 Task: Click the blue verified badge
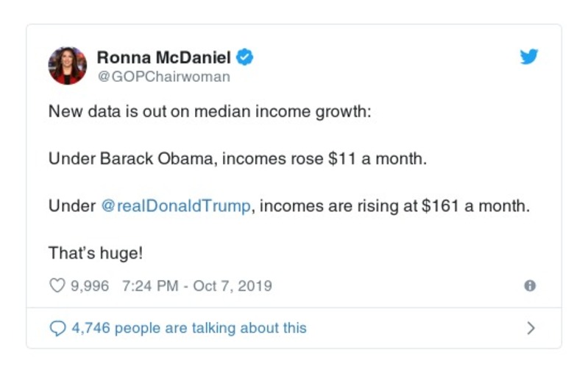coord(246,57)
